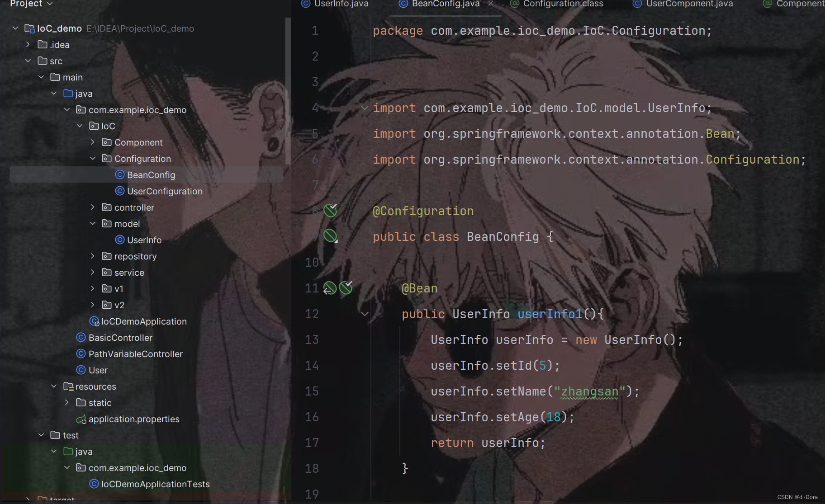Viewport: 825px width, 504px height.
Task: Click the @Configuration annotation
Action: 423,211
